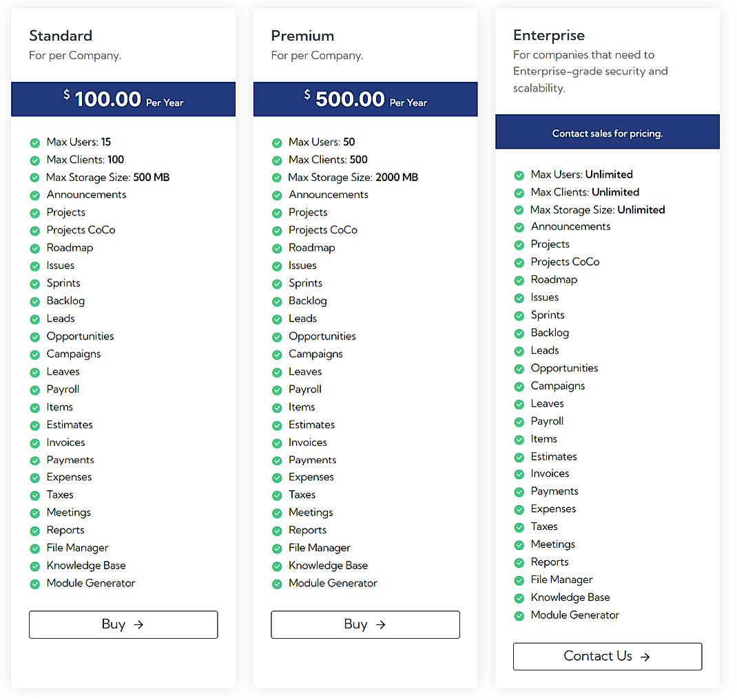Click the checkmark icon next to Enterprise Roadmap
The height and width of the screenshot is (700, 737).
pos(519,279)
